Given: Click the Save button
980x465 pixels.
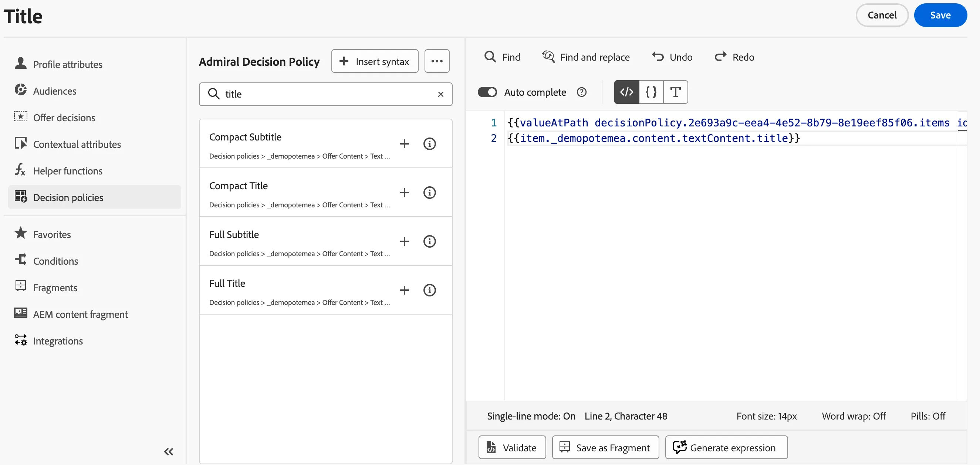Looking at the screenshot, I should click(x=940, y=15).
